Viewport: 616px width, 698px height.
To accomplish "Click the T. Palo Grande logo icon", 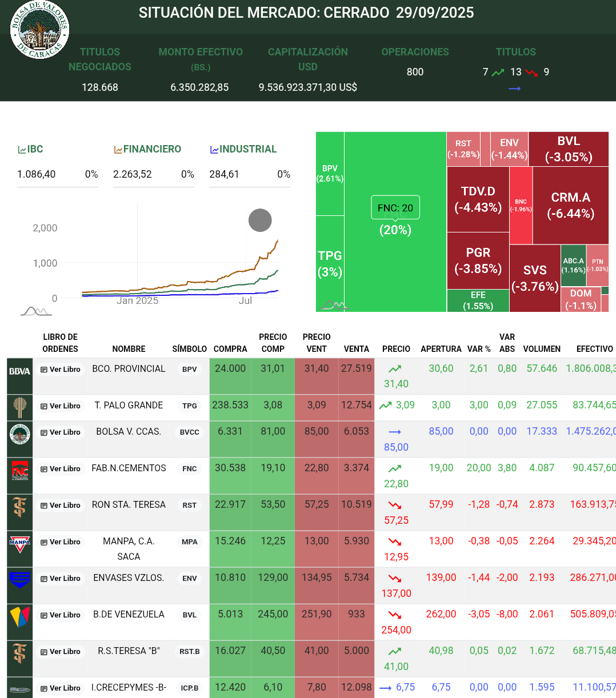I will pos(19,407).
